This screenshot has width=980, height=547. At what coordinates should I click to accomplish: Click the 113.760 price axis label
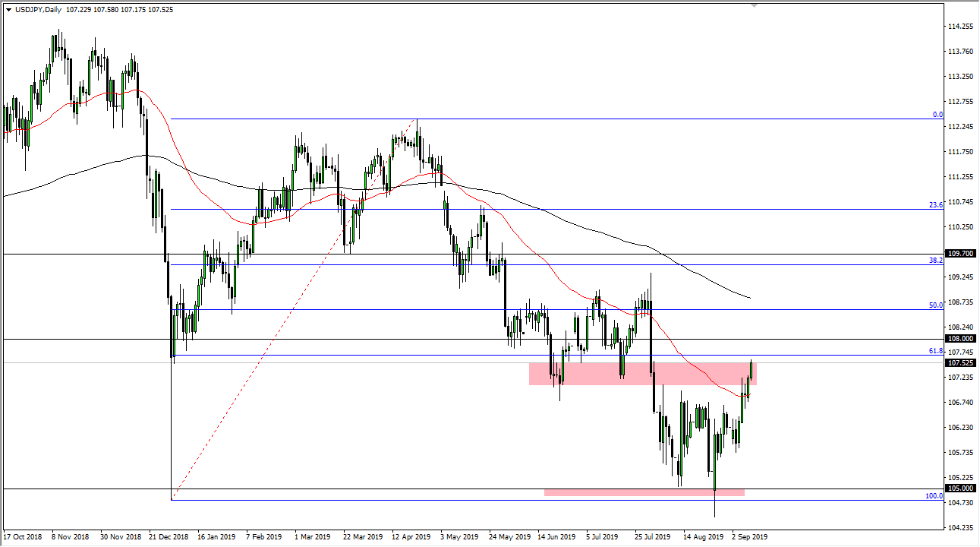pos(960,52)
